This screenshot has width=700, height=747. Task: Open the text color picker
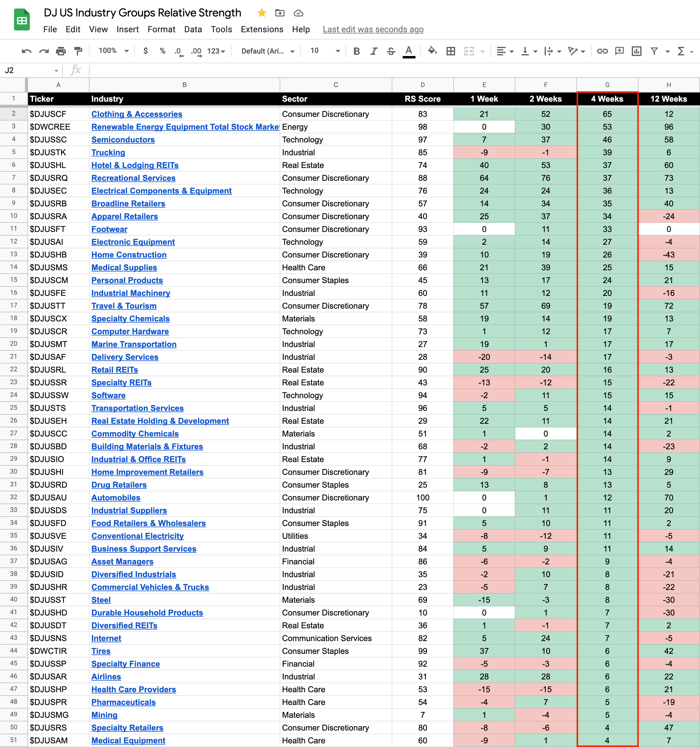click(x=409, y=51)
